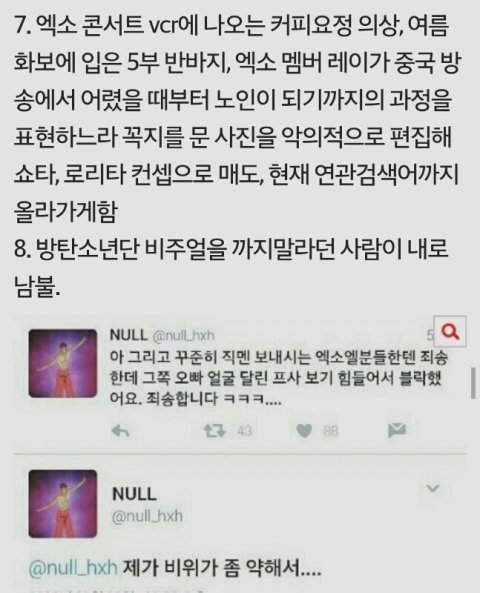Open the like count showing 88
Image resolution: width=480 pixels, height=593 pixels.
point(330,431)
